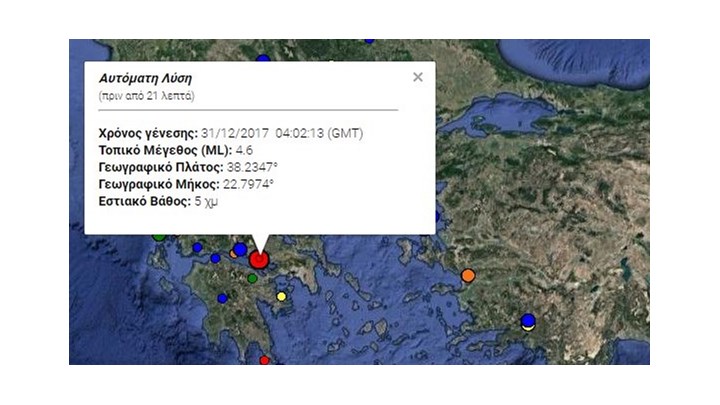Click the Τοπικό Μέγεθος 4.6 value

(244, 150)
